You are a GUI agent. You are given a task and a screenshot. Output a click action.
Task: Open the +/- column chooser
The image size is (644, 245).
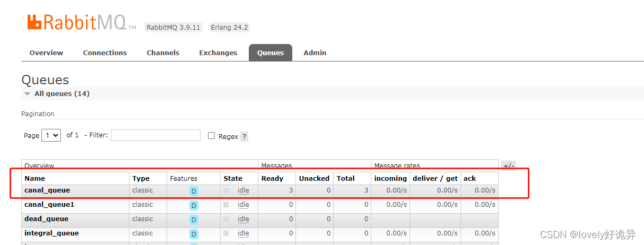pyautogui.click(x=509, y=165)
